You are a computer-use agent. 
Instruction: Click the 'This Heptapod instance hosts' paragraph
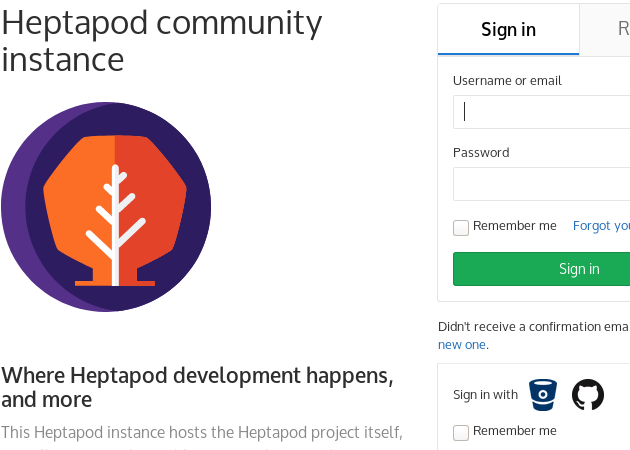pos(202,433)
